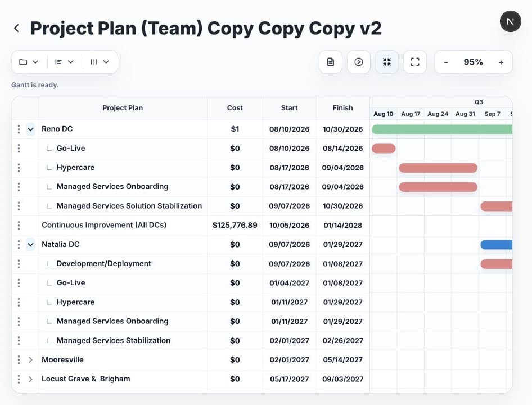Viewport: 532px width, 405px height.
Task: Select the Sep 7 timeline week header
Action: click(x=492, y=114)
